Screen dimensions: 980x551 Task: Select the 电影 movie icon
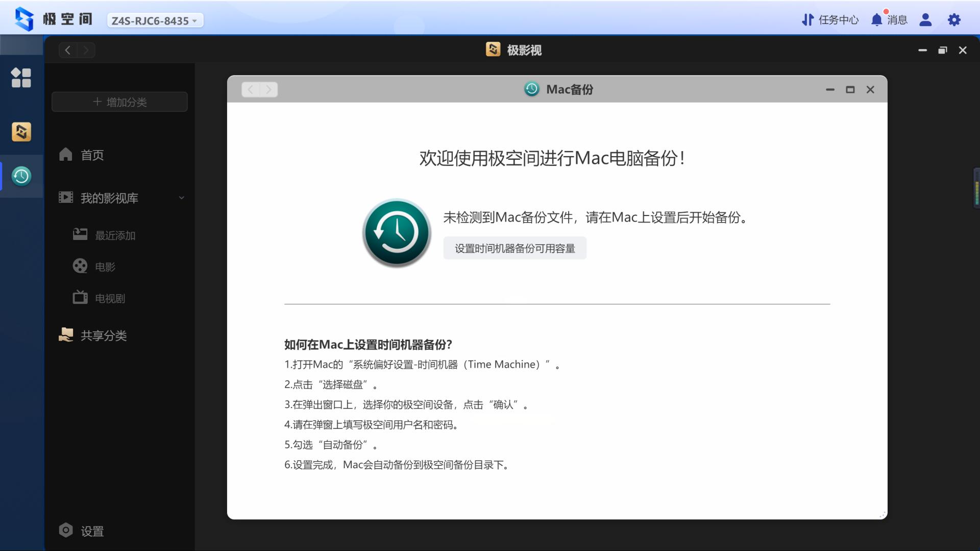(80, 266)
